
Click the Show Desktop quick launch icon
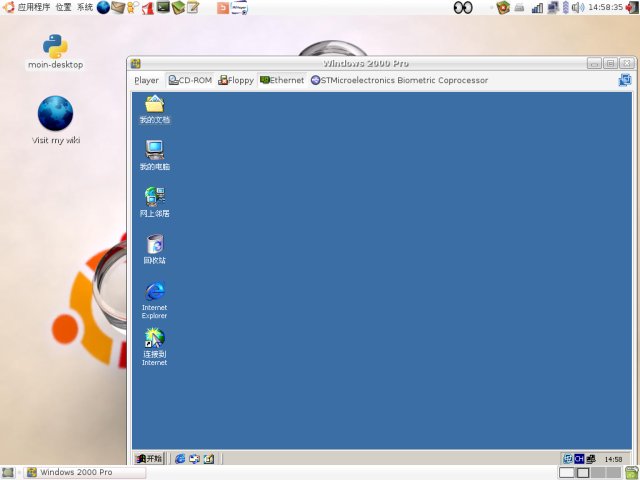coord(209,459)
